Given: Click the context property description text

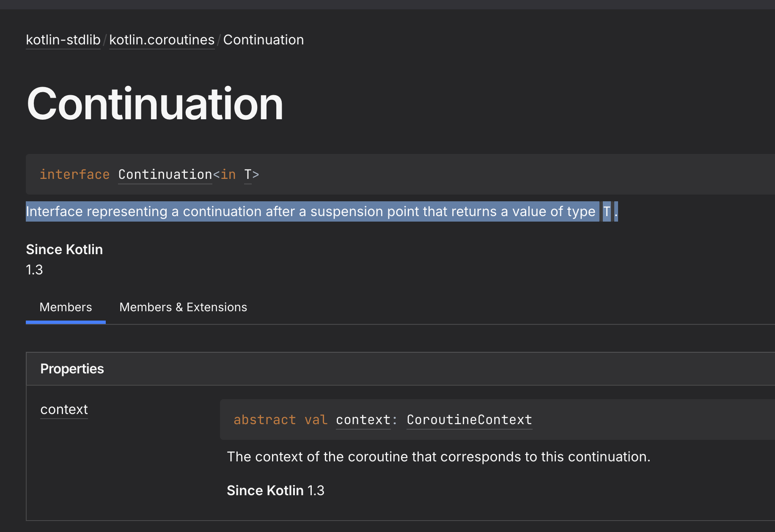Looking at the screenshot, I should 438,457.
